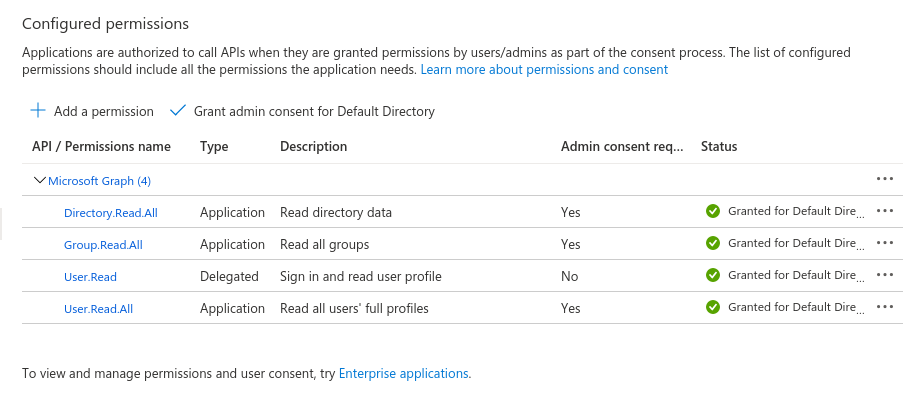Open Learn more about permissions and consent
The height and width of the screenshot is (395, 918).
click(544, 70)
